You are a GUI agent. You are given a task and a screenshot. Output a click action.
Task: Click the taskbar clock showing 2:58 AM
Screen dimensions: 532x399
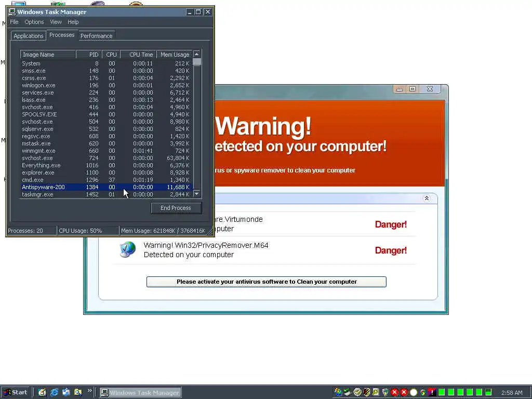pos(512,393)
